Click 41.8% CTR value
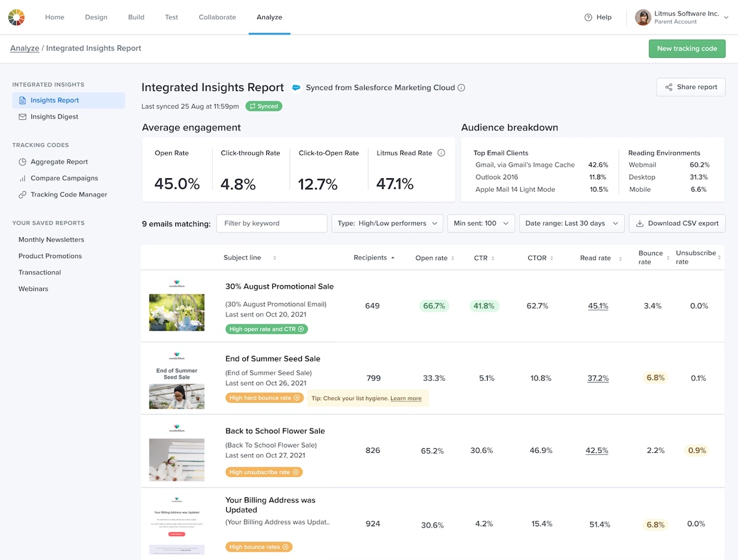This screenshot has height=560, width=738. (484, 306)
